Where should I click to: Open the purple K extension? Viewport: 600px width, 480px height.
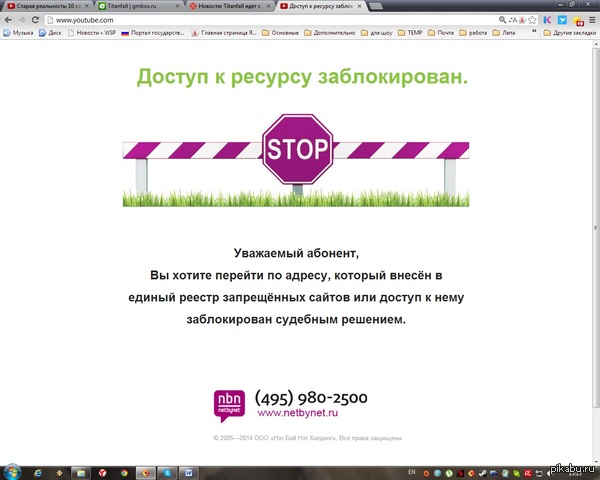tap(548, 20)
